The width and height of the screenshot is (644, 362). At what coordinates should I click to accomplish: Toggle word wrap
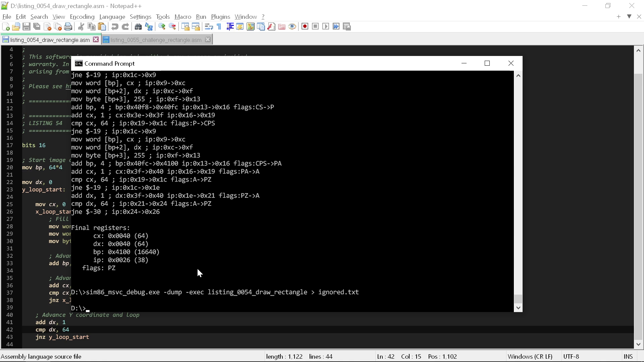pos(209,26)
